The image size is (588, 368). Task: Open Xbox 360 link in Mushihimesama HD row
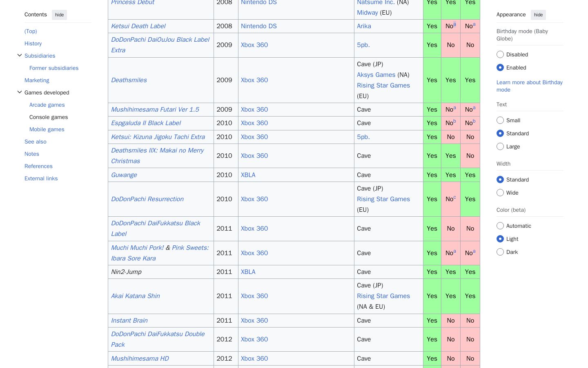coord(254,359)
